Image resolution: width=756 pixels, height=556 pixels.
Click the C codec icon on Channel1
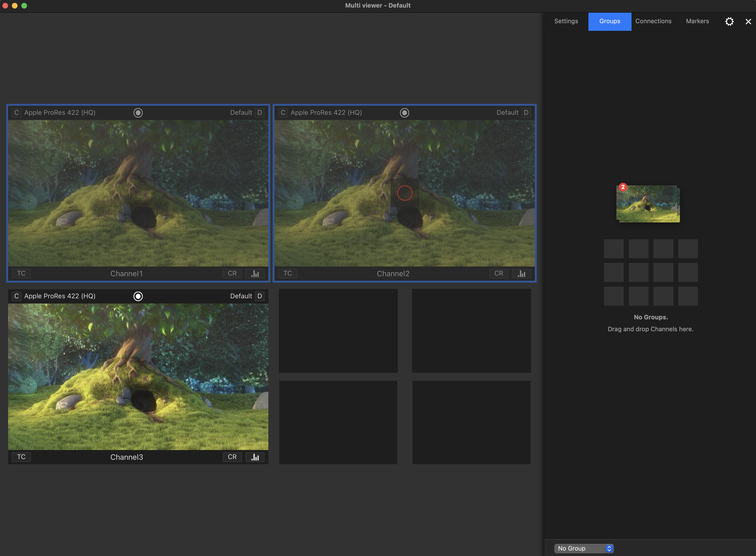tap(17, 112)
